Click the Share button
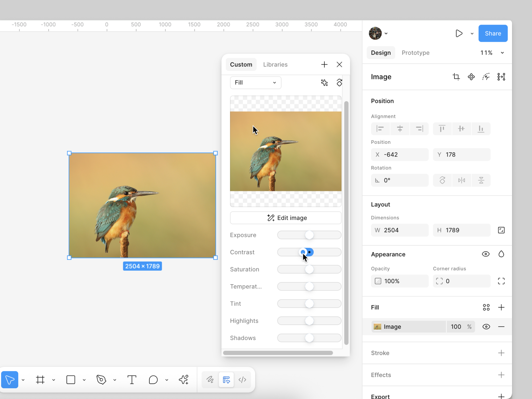532x399 pixels. [x=493, y=34]
